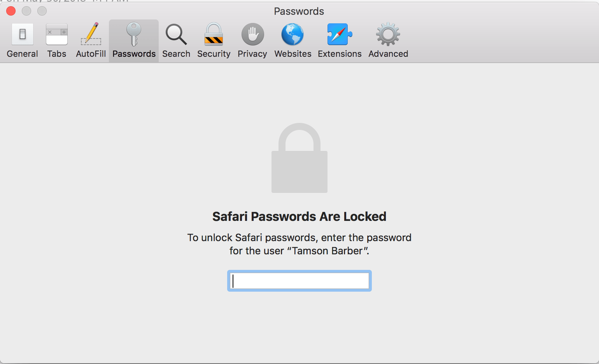Select the Extensions puzzle-piece icon
The height and width of the screenshot is (364, 599).
[x=339, y=34]
